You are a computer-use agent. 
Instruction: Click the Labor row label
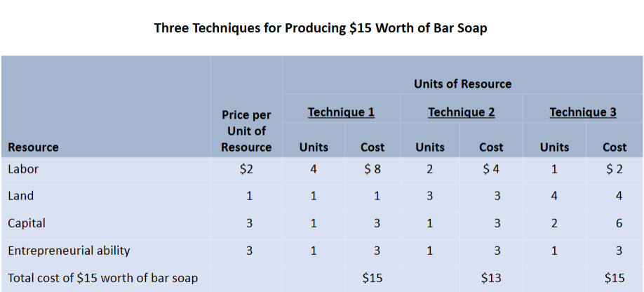coord(22,169)
